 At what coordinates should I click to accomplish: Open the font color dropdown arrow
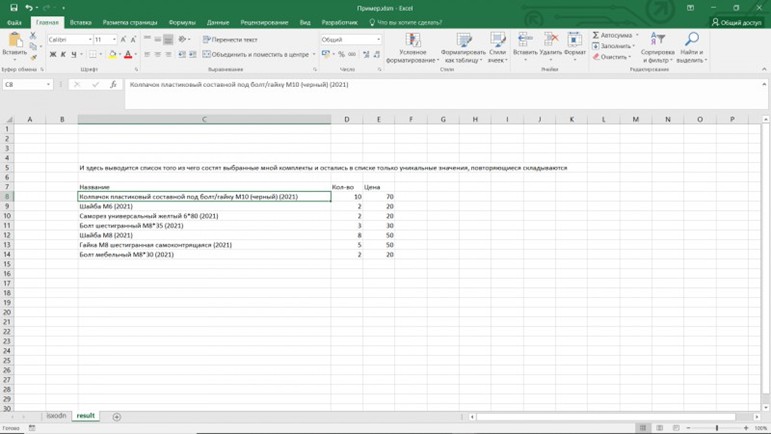coord(136,55)
